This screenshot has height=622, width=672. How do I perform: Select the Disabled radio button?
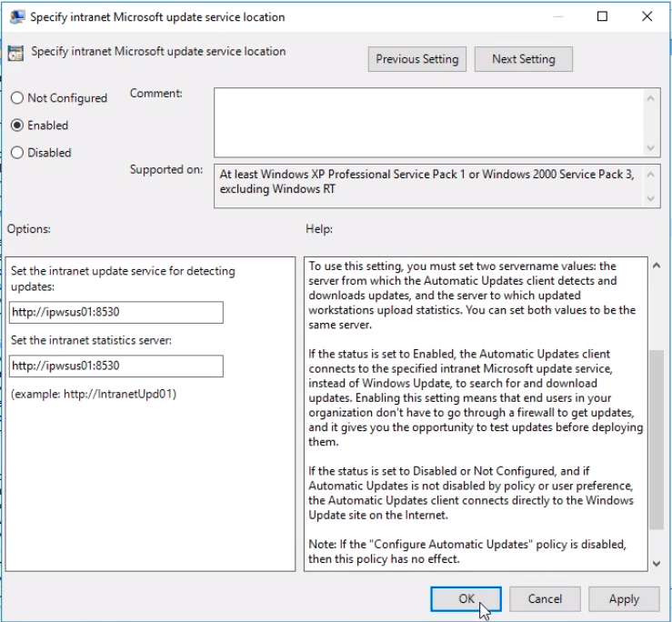tap(17, 153)
